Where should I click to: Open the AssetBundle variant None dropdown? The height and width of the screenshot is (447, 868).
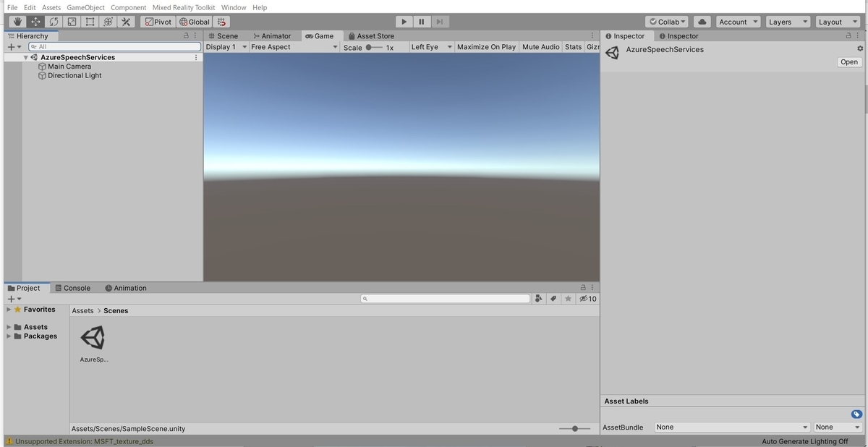coord(838,427)
